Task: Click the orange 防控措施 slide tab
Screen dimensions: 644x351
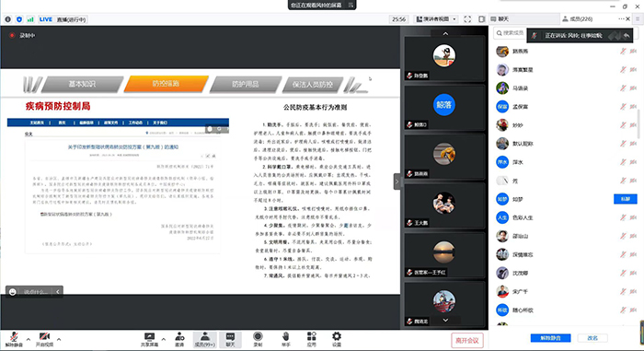Action: 166,84
